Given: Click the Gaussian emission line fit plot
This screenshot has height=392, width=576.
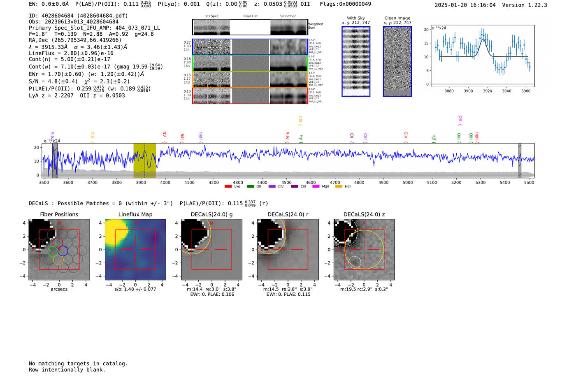Looking at the screenshot, I should [x=483, y=56].
